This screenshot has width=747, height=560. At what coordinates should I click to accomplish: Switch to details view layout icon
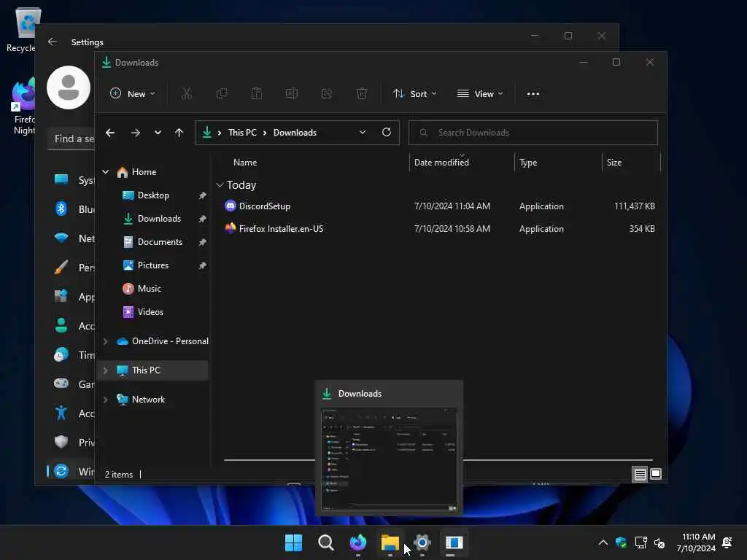[640, 474]
